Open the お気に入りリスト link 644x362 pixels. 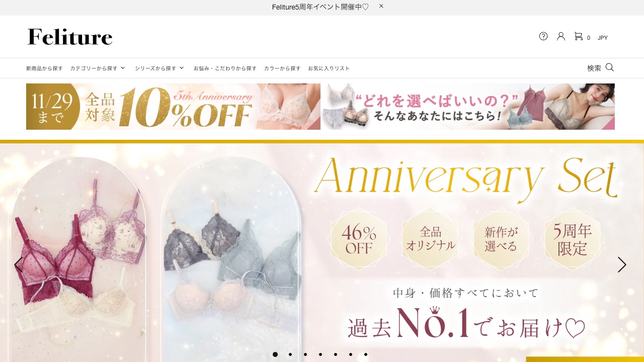coord(329,68)
